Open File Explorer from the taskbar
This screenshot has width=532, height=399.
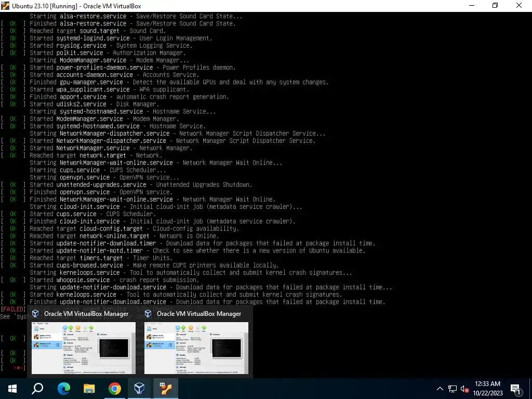coord(89,389)
